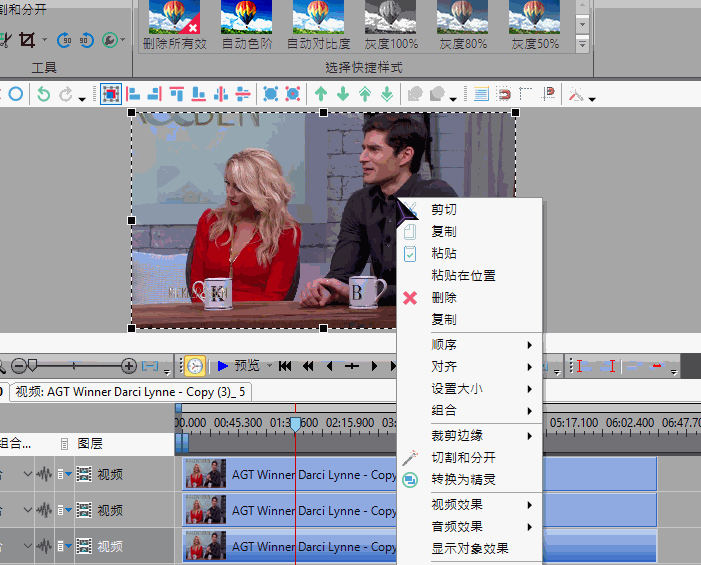The height and width of the screenshot is (565, 701).
Task: Open dropdown arrow beside the group icons
Action: [453, 99]
